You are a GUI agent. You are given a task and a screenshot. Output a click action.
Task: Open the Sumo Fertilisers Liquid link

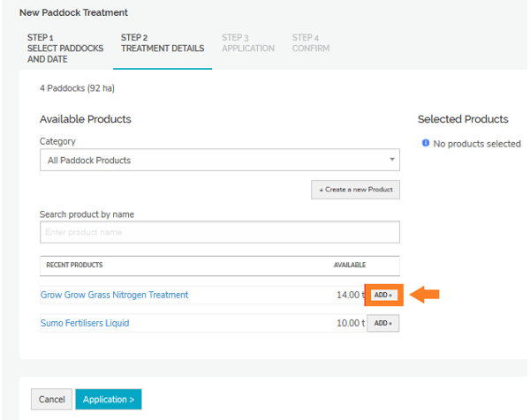click(x=85, y=323)
